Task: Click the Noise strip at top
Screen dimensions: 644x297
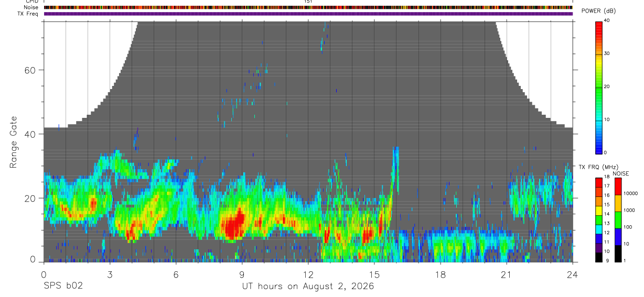Action: point(308,7)
